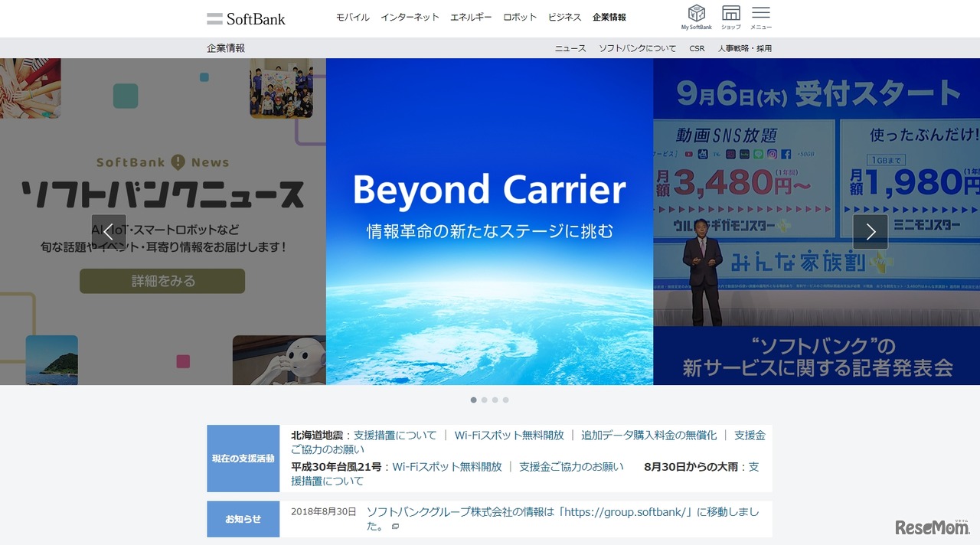Open the インターネット menu
The height and width of the screenshot is (545, 980).
(x=410, y=17)
